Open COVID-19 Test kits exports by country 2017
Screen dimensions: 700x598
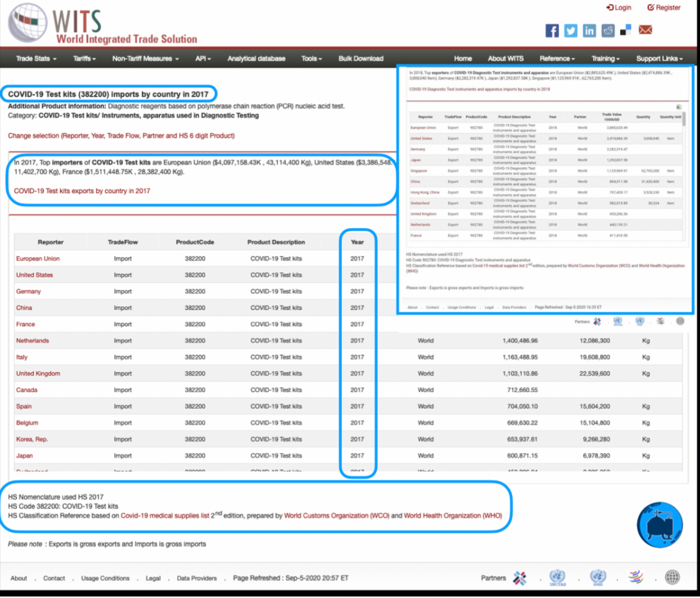(82, 191)
